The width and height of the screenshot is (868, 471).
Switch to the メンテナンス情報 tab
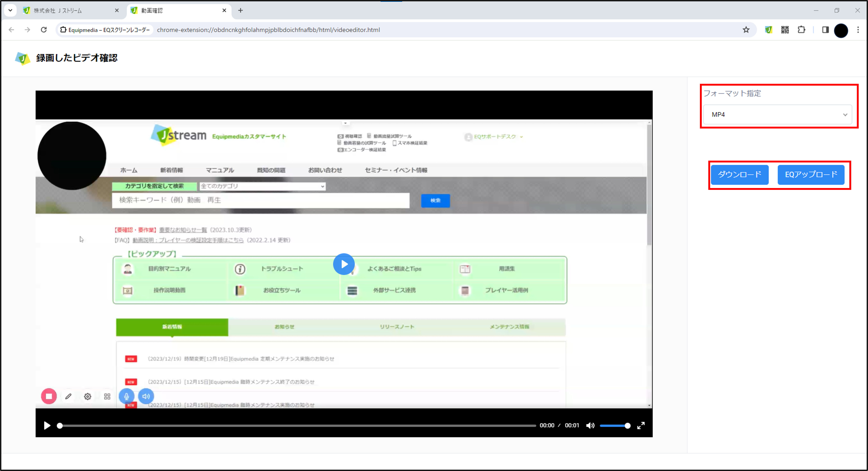(510, 327)
